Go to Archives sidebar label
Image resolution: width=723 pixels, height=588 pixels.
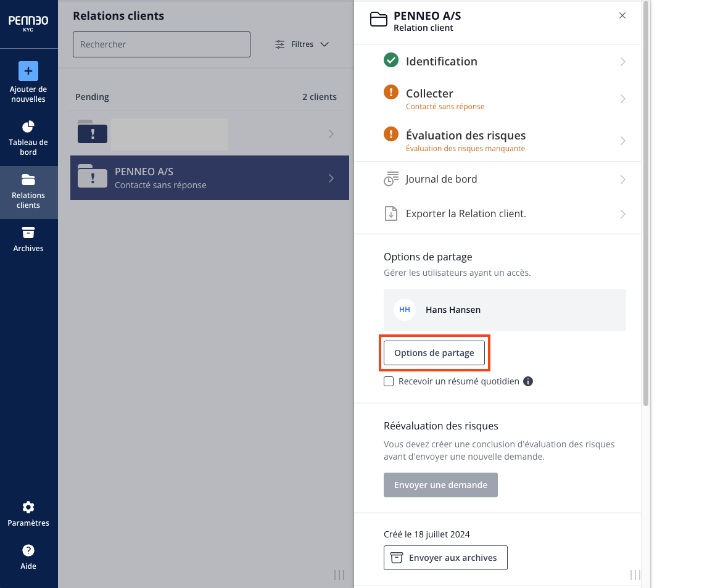[x=28, y=248]
